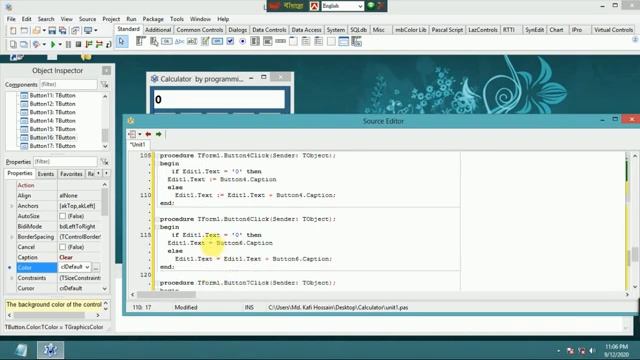Select the Unit1 tab in Source Editor
This screenshot has height=360, width=640.
[x=138, y=144]
